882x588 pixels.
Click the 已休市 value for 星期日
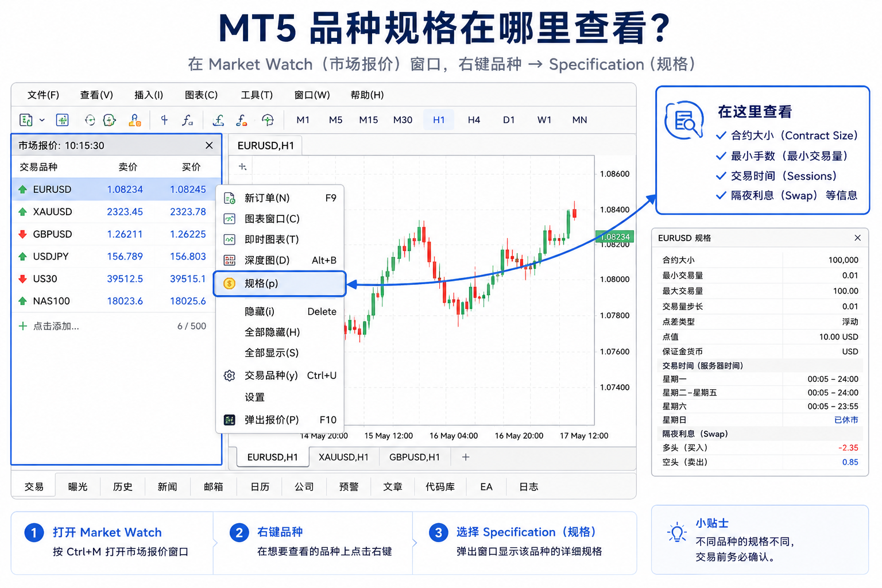pyautogui.click(x=846, y=420)
